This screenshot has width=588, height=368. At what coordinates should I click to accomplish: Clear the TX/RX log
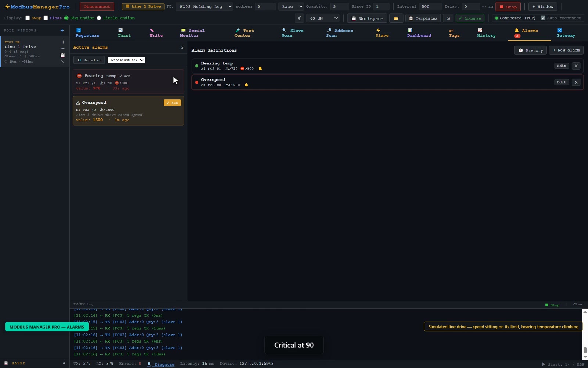tap(578, 304)
